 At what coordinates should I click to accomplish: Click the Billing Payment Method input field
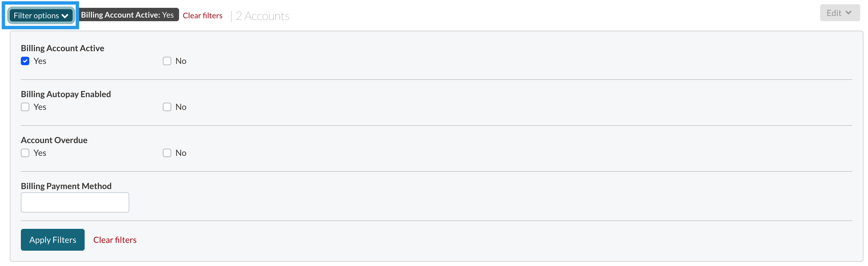coord(75,202)
